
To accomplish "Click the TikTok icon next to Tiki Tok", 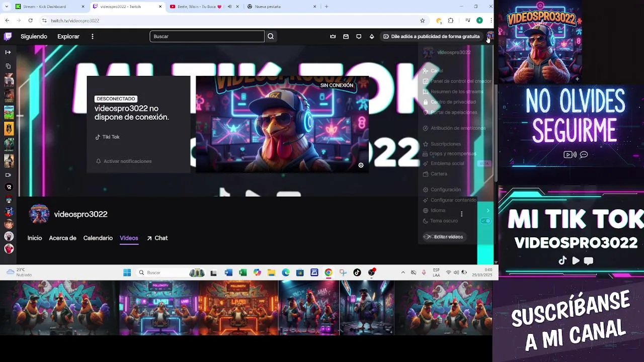I will [98, 137].
